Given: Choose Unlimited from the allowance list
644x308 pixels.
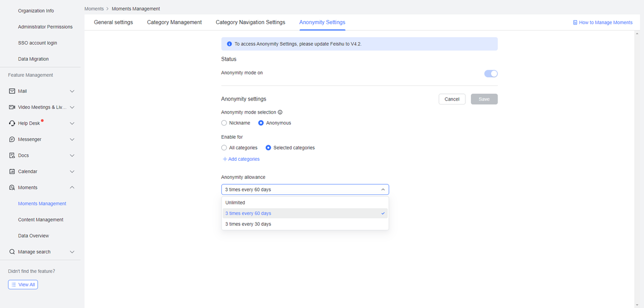Looking at the screenshot, I should tap(235, 202).
